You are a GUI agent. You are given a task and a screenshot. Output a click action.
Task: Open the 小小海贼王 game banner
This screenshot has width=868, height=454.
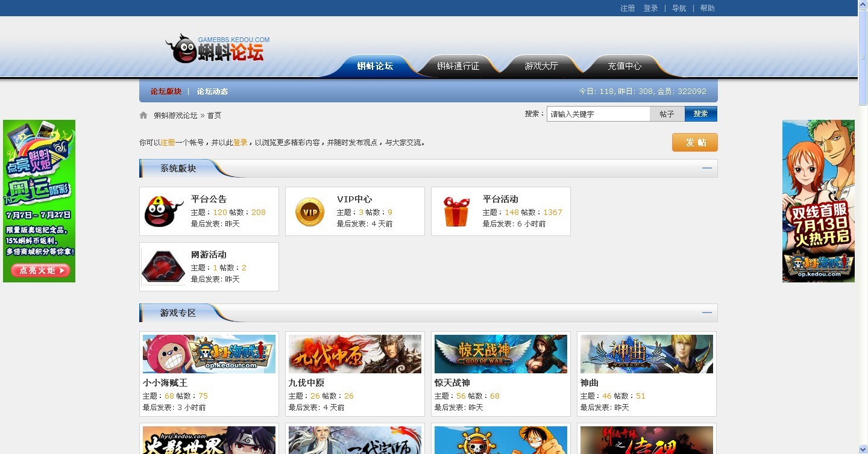209,354
